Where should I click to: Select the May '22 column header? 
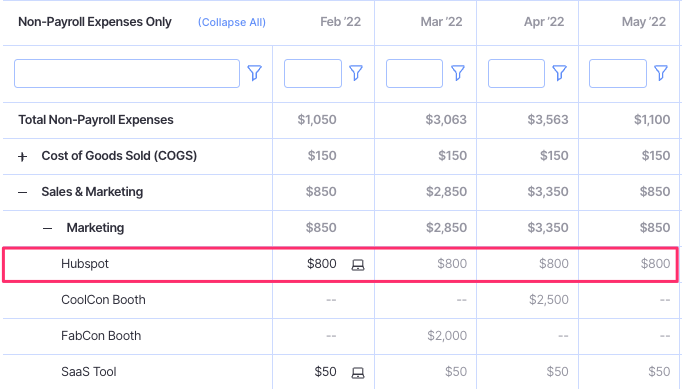point(644,22)
